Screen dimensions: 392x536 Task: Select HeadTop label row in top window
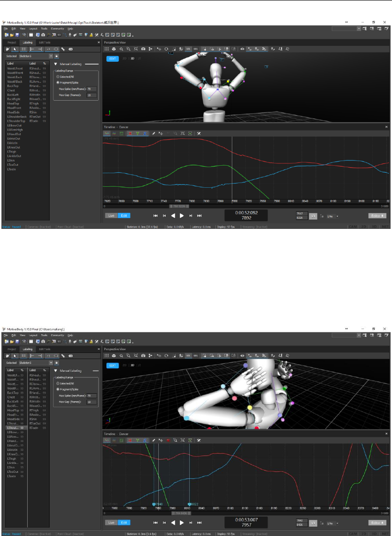click(13, 103)
